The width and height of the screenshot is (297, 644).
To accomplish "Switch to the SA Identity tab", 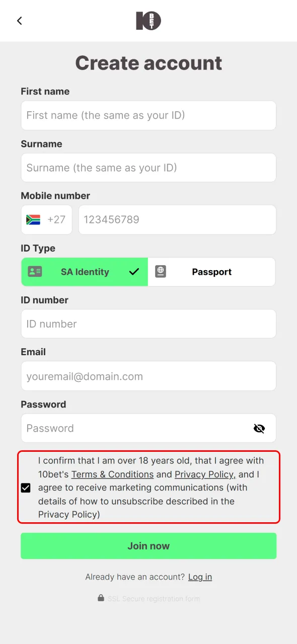I will [85, 272].
